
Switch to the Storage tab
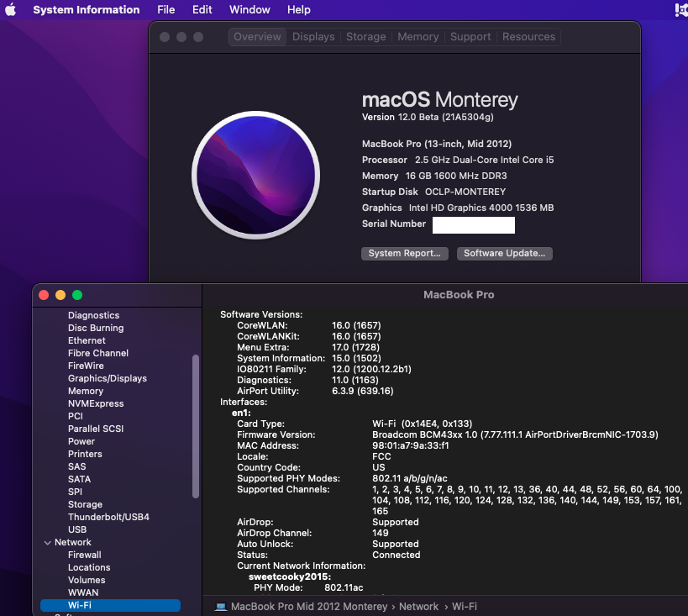(x=366, y=37)
